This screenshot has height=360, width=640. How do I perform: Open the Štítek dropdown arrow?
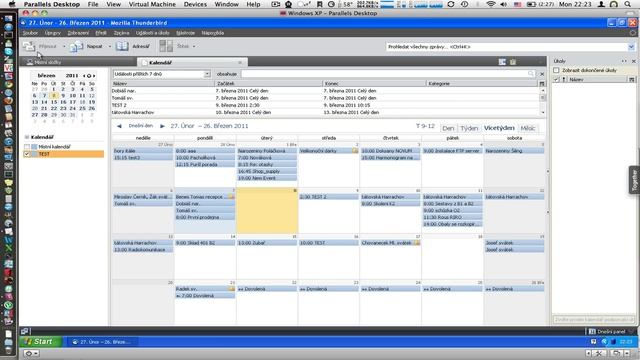point(194,47)
